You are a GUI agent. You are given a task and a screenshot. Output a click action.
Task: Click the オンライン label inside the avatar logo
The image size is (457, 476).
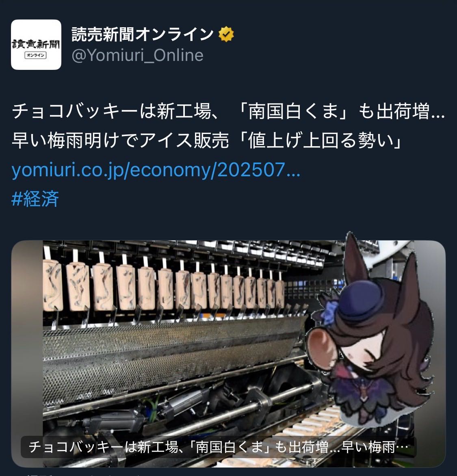(x=35, y=55)
